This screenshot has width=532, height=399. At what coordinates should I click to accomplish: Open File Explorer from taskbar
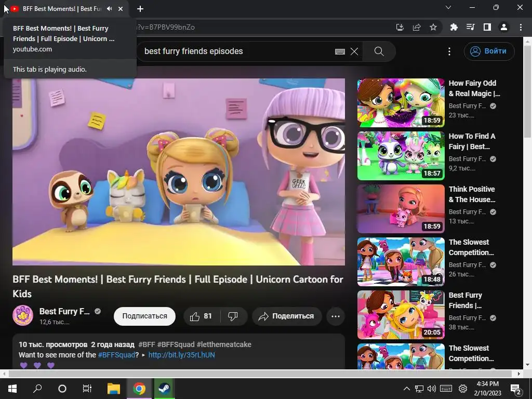[114, 389]
